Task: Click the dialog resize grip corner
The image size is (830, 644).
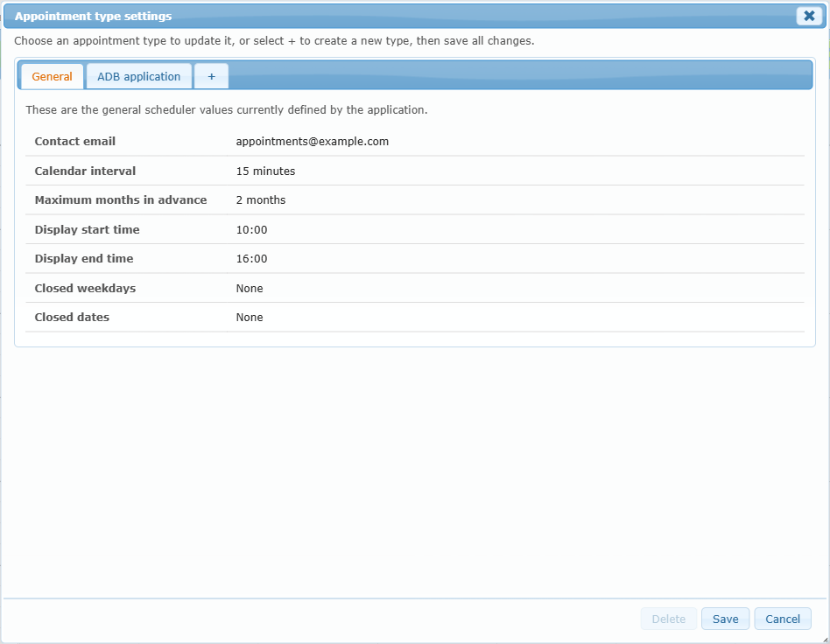Action: pyautogui.click(x=826, y=640)
